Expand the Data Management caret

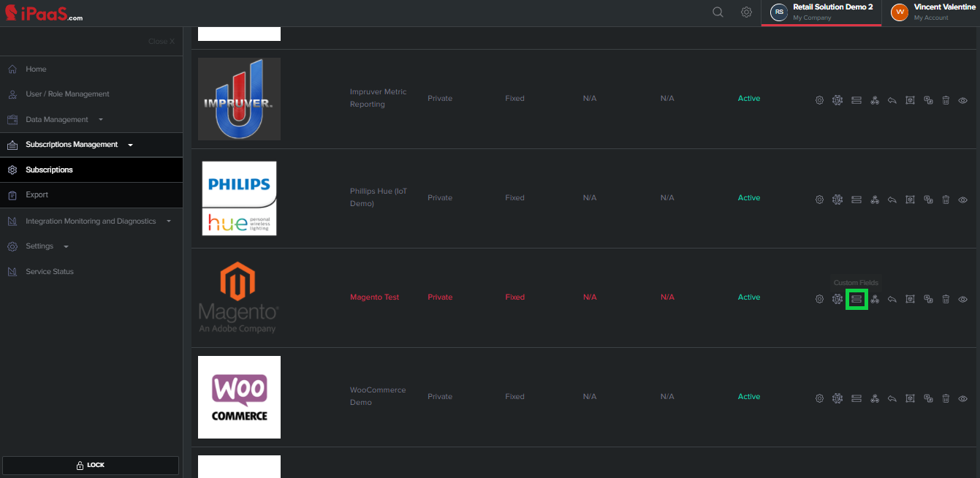[101, 120]
